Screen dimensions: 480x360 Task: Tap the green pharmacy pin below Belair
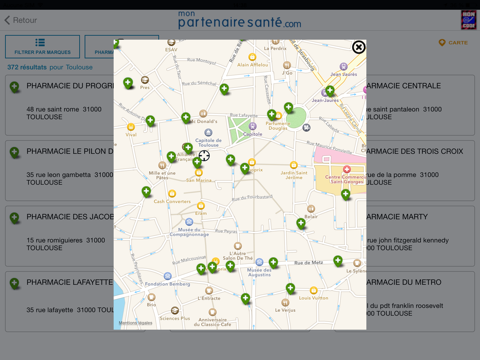pyautogui.click(x=301, y=223)
